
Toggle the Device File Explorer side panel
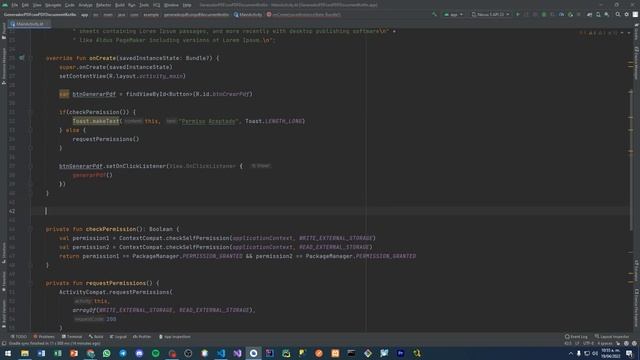[636, 308]
